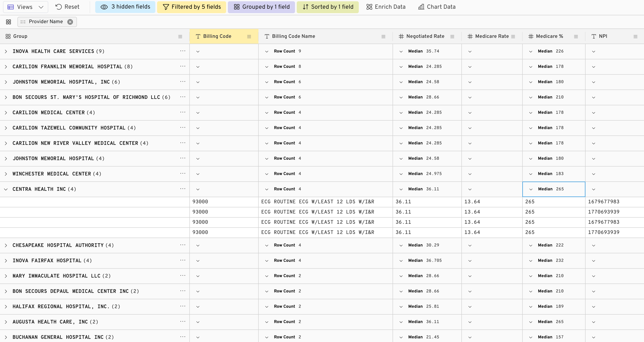Click Enrich Data
This screenshot has width=644, height=342.
pyautogui.click(x=386, y=7)
